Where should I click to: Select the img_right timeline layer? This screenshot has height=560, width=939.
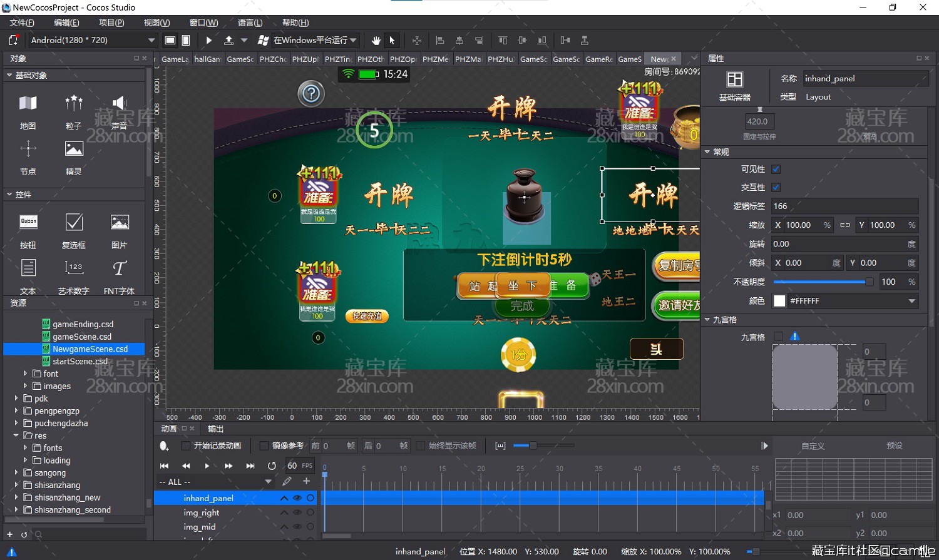202,512
